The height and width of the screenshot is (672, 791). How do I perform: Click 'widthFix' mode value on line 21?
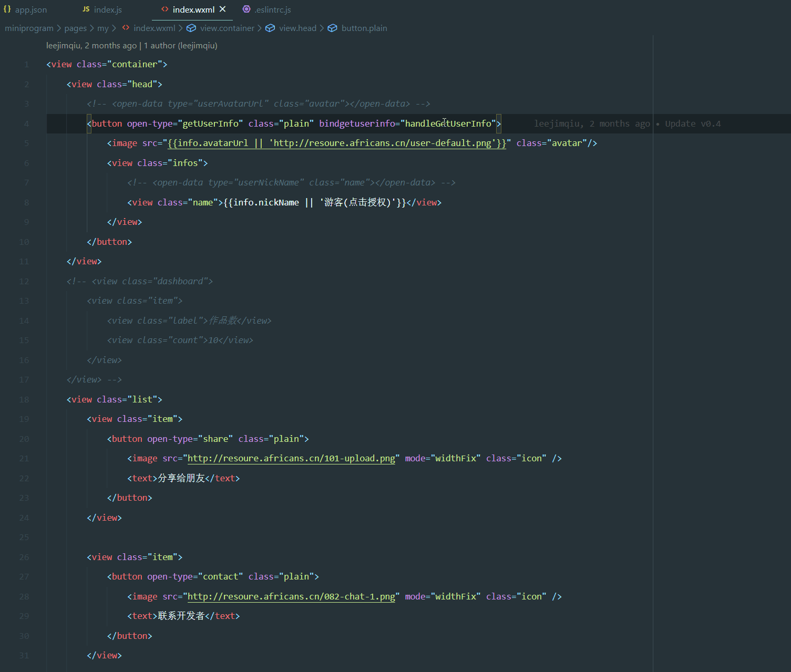tap(456, 458)
